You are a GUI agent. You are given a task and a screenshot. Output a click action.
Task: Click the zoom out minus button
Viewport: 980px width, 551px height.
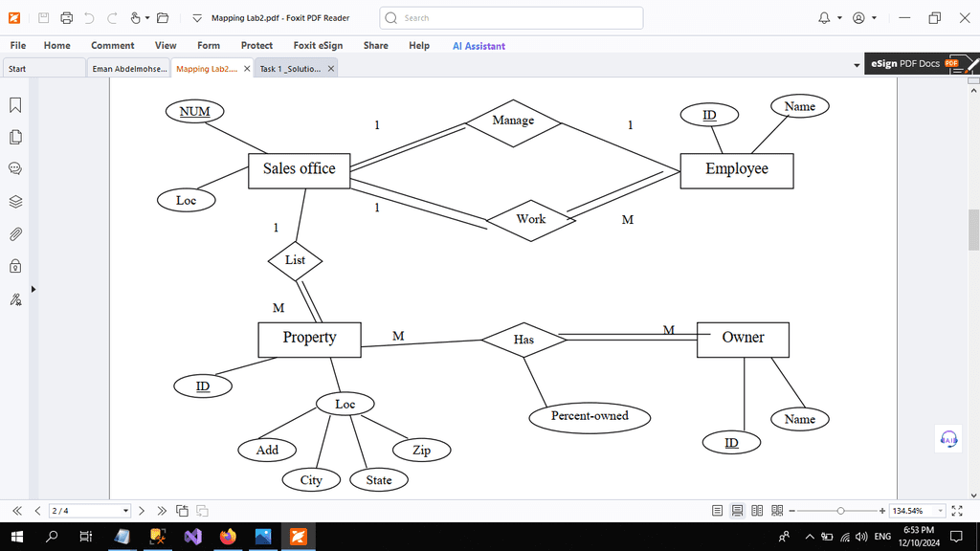(791, 511)
